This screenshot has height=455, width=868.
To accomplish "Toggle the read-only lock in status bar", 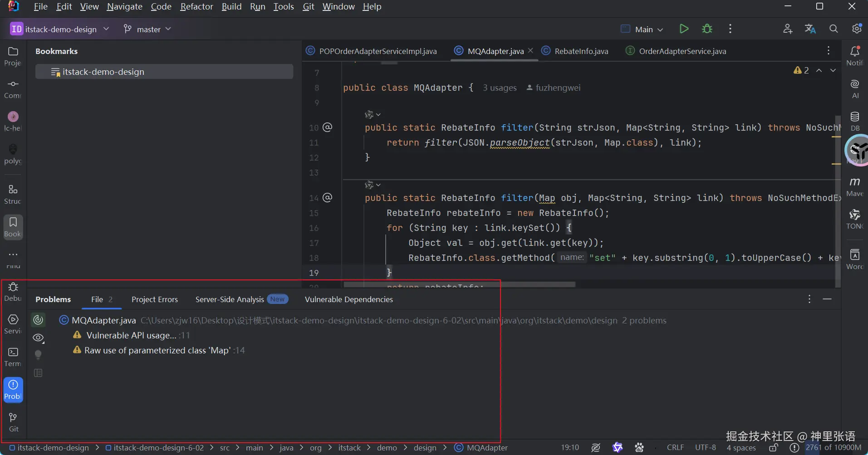I will [774, 448].
